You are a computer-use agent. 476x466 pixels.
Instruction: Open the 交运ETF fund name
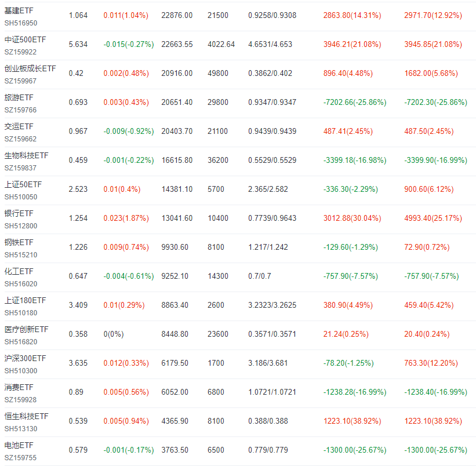19,126
